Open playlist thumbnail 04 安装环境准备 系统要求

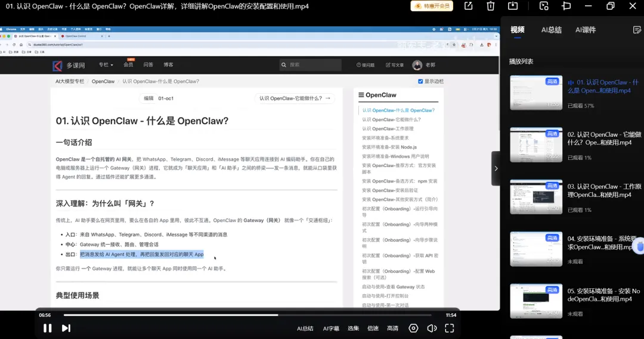click(x=536, y=249)
